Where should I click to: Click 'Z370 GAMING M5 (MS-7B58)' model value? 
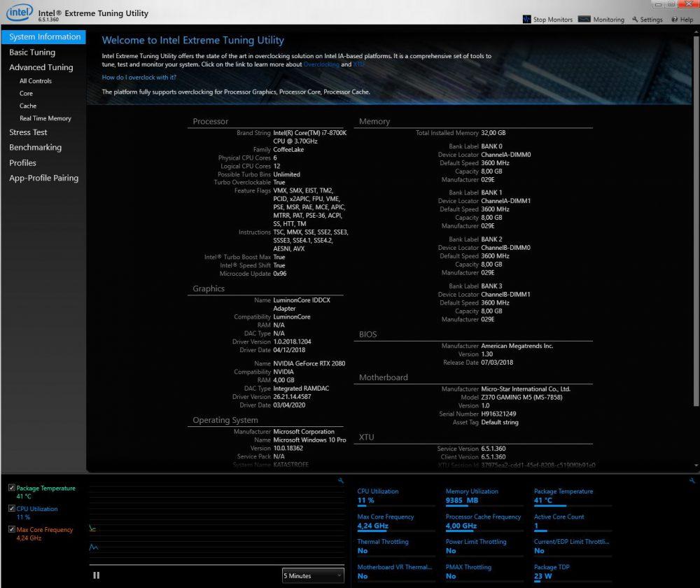click(522, 398)
